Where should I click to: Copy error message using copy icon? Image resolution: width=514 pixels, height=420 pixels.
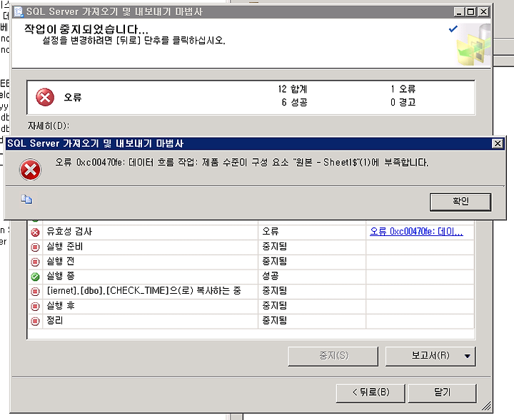click(27, 200)
